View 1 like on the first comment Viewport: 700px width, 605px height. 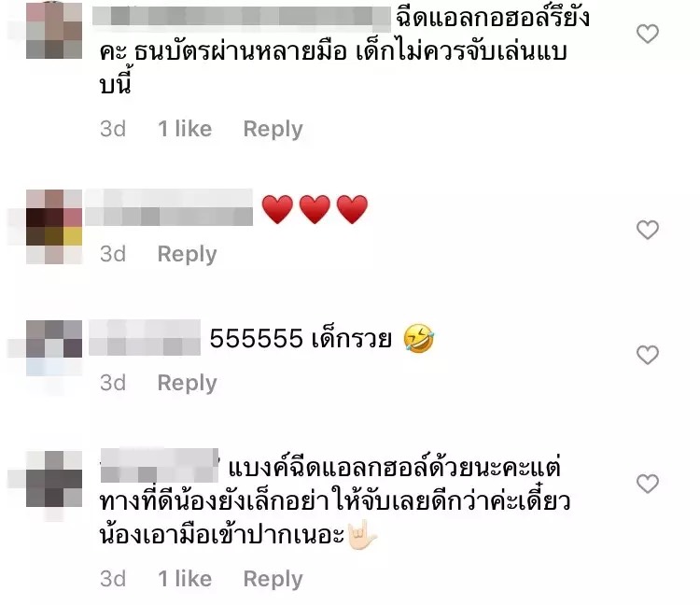[185, 129]
